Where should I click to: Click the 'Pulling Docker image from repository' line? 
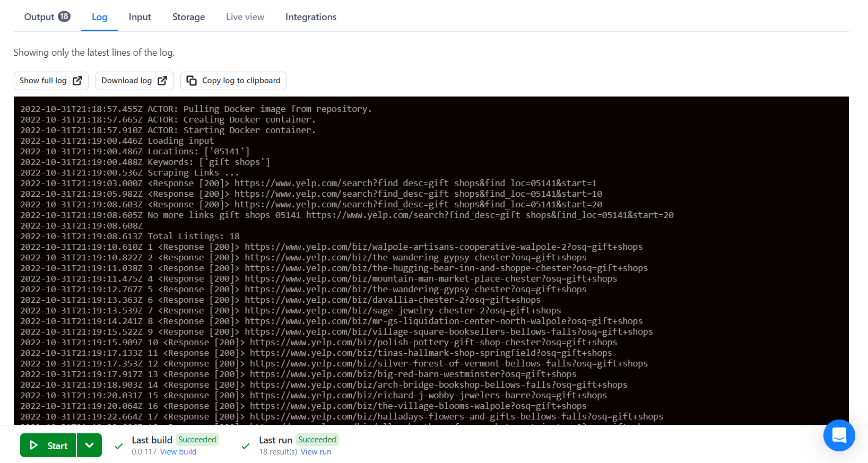coord(196,109)
